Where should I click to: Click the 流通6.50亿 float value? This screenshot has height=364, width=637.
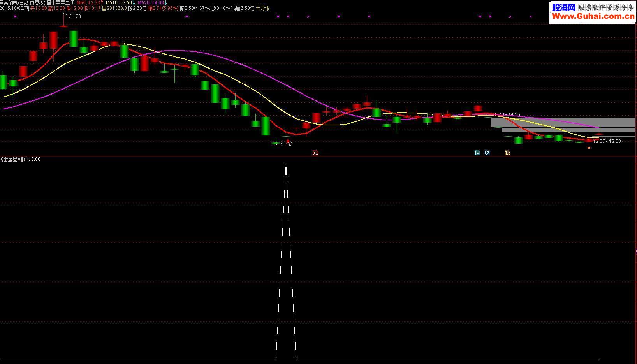243,8
